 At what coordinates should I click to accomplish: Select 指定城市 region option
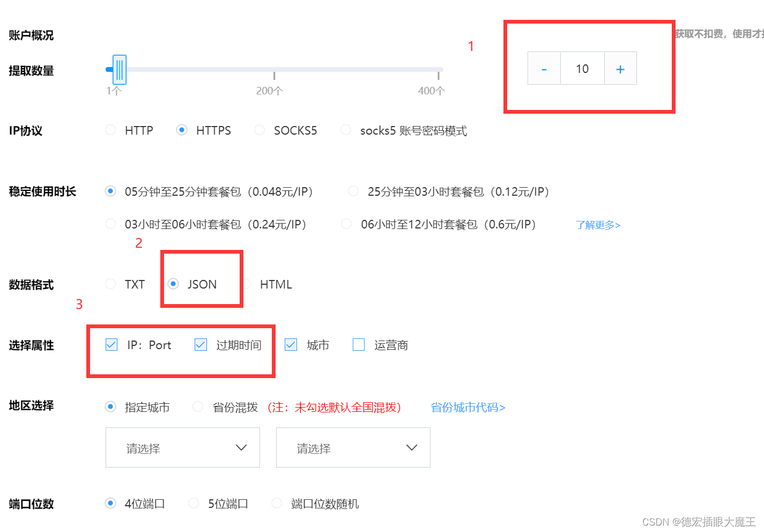pos(110,407)
